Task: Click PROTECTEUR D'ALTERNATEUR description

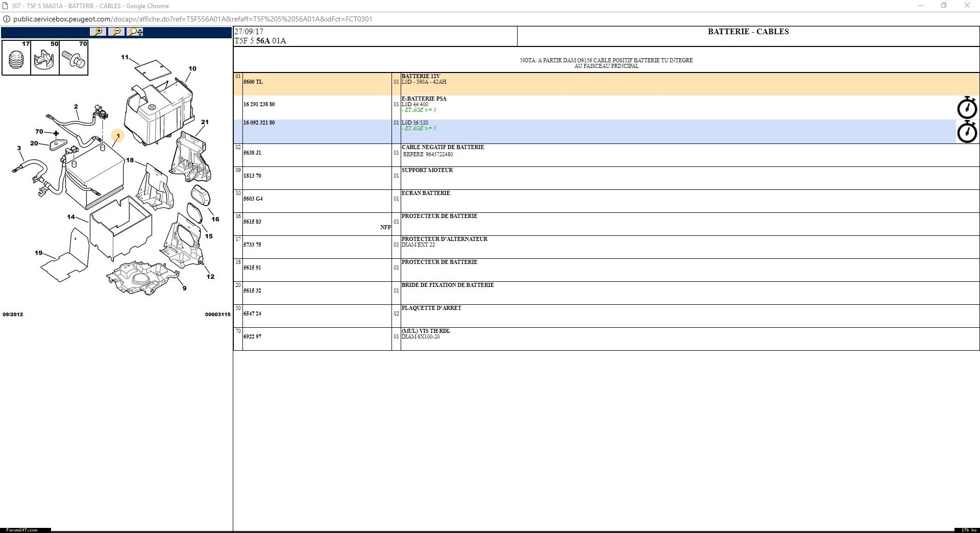Action: (445, 239)
